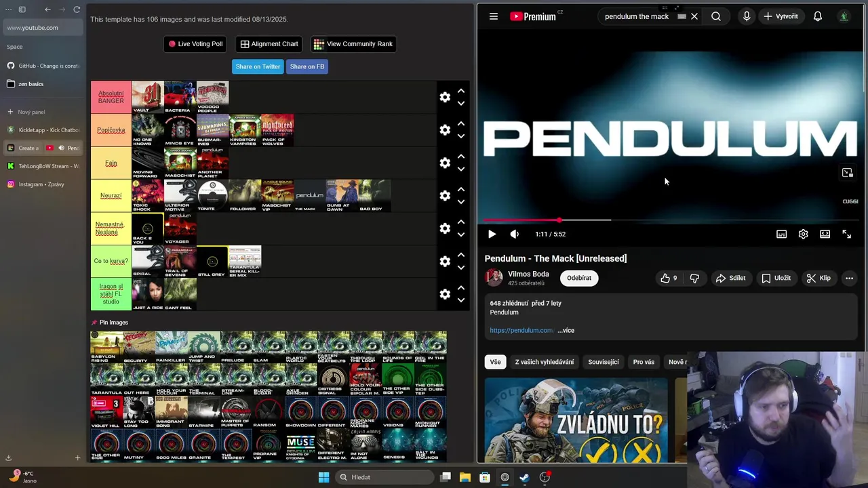This screenshot has width=868, height=488.
Task: Toggle the browser sidebar panel icon
Action: click(22, 9)
